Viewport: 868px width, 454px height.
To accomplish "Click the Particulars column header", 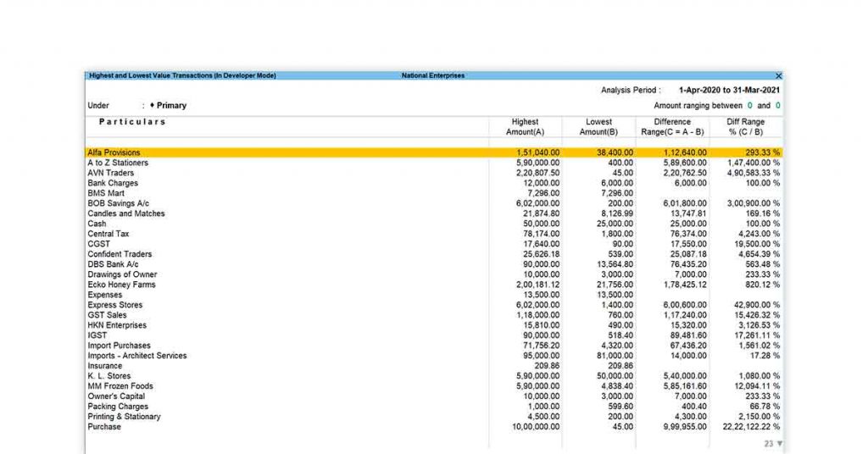I will (132, 122).
